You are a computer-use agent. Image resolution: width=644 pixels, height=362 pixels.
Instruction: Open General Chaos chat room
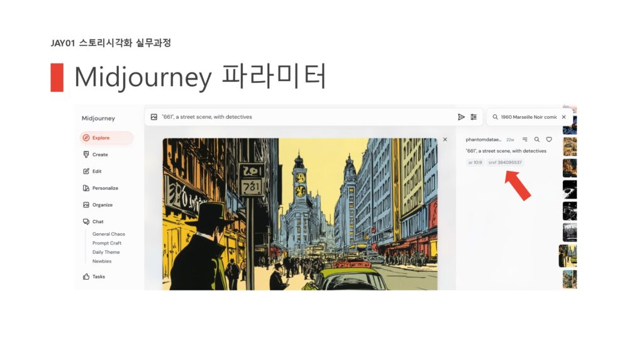click(109, 234)
